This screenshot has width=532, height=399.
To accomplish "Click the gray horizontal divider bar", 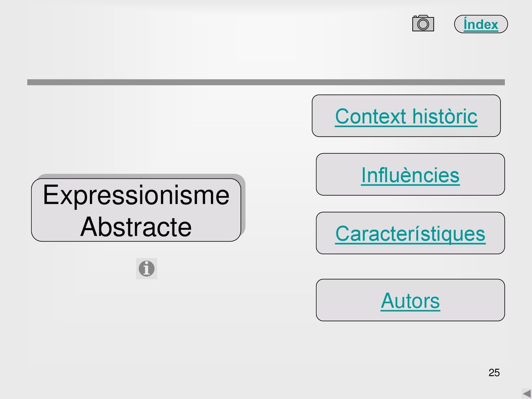I will pos(266,82).
